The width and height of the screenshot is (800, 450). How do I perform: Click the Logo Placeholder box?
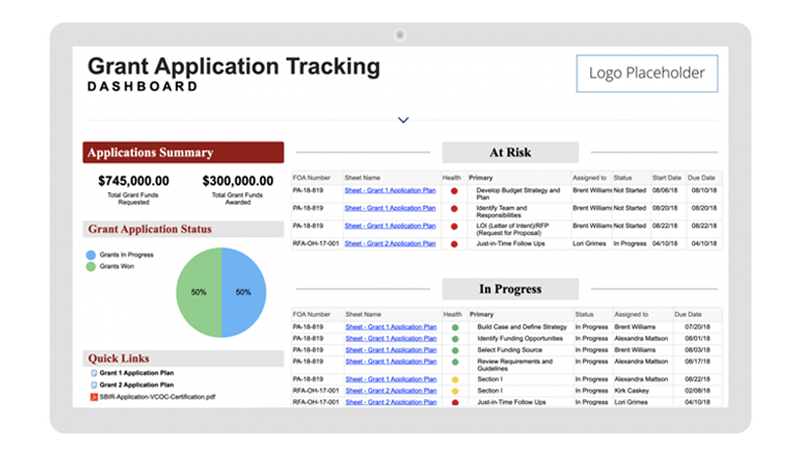pos(647,73)
